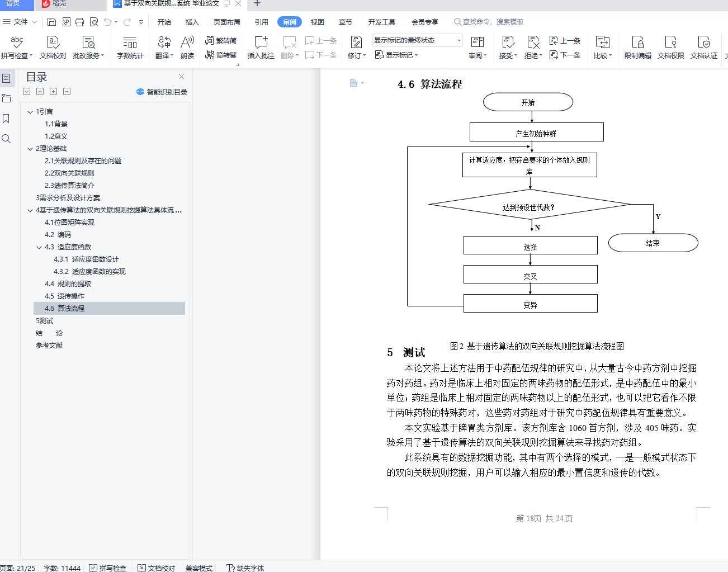Open 字数统计 word count tool
This screenshot has height=572, width=728.
pos(130,48)
